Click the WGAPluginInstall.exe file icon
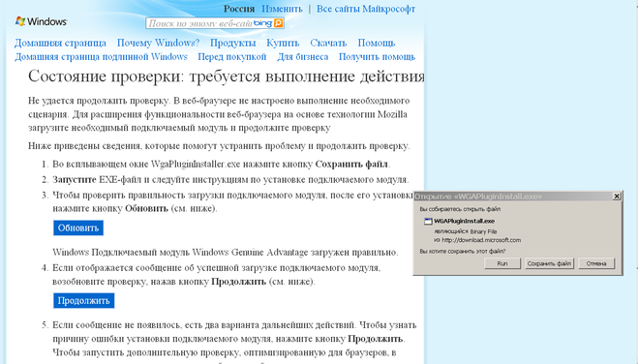 tap(428, 222)
